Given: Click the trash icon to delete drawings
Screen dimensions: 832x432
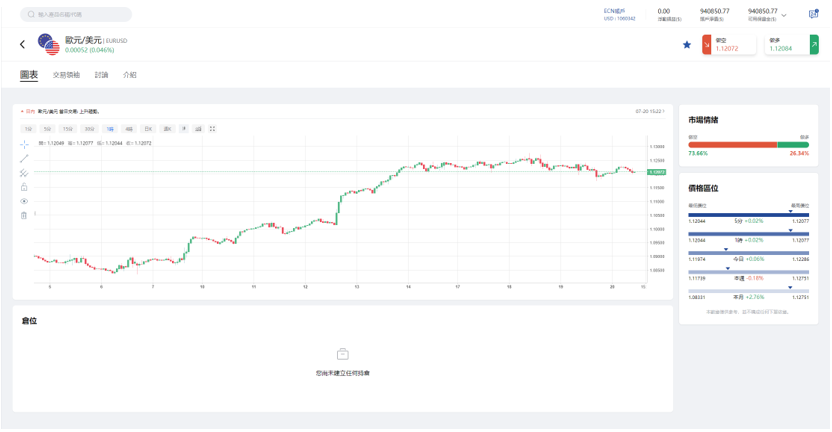Looking at the screenshot, I should click(x=24, y=215).
